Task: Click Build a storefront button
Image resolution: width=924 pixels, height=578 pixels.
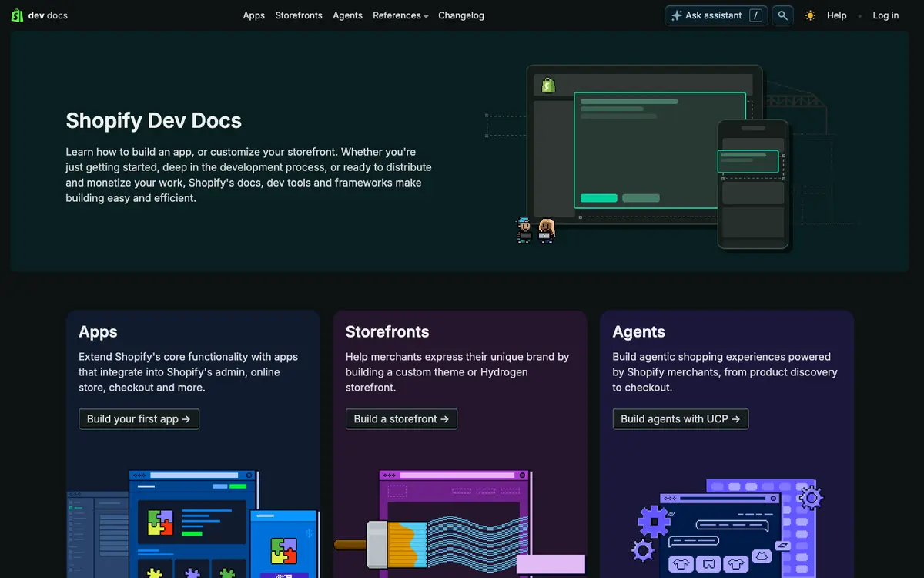Action: click(401, 418)
